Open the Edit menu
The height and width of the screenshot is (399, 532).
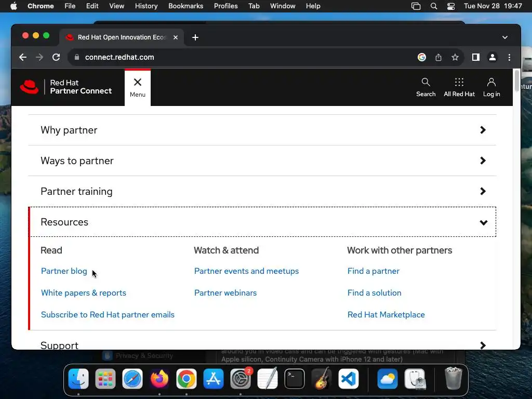pyautogui.click(x=92, y=6)
